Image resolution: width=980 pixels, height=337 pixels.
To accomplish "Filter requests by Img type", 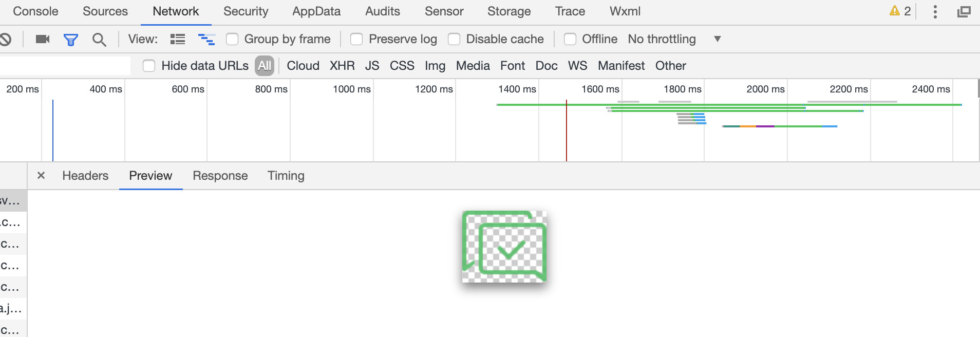I will tap(435, 66).
